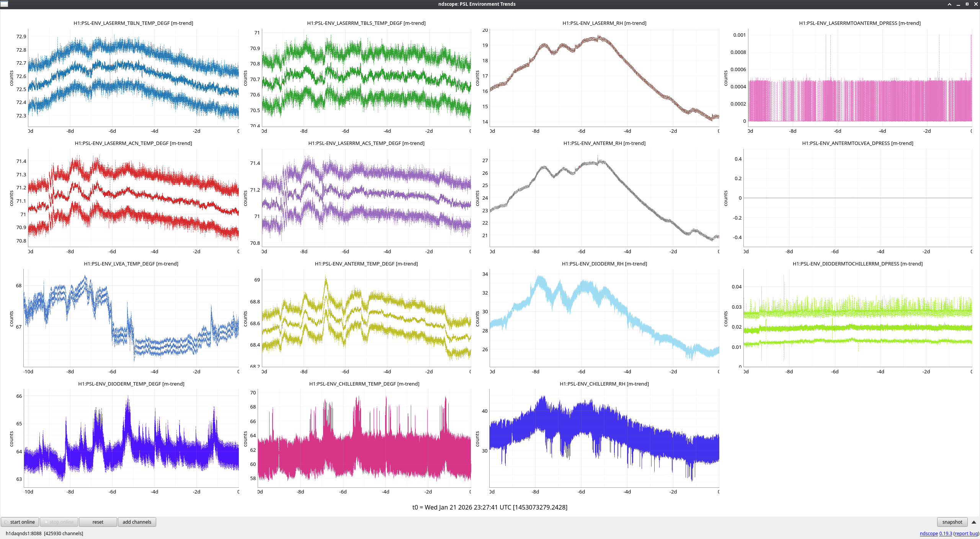
Task: Take a snapshot of the plots
Action: click(x=952, y=522)
